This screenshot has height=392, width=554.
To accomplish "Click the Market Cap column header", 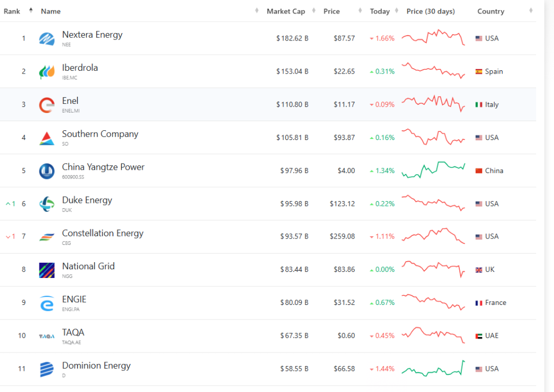I will coord(286,11).
